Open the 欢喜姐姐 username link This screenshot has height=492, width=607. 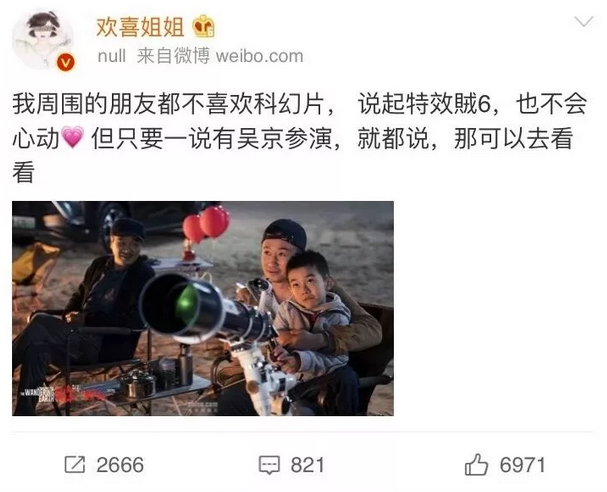click(x=140, y=27)
